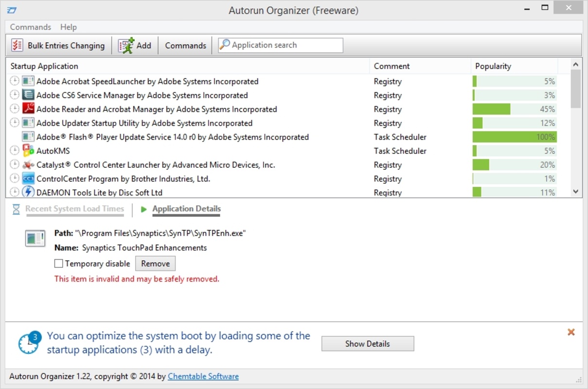Click the Bulk Entries Changing checklist icon
Screen dimensions: 588x389
pos(17,45)
